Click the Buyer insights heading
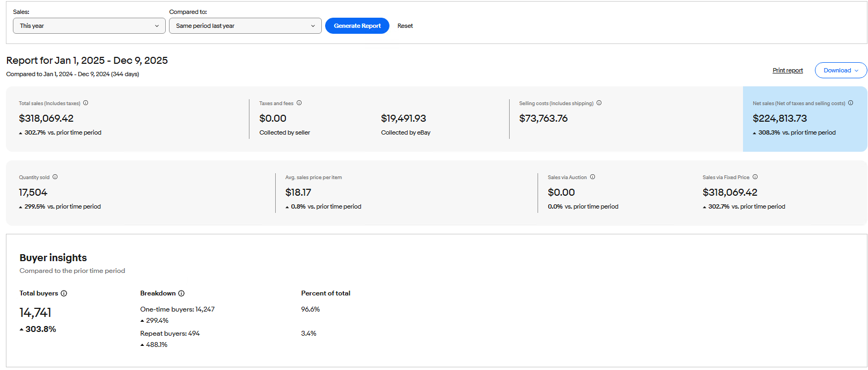This screenshot has height=370, width=868. click(53, 258)
